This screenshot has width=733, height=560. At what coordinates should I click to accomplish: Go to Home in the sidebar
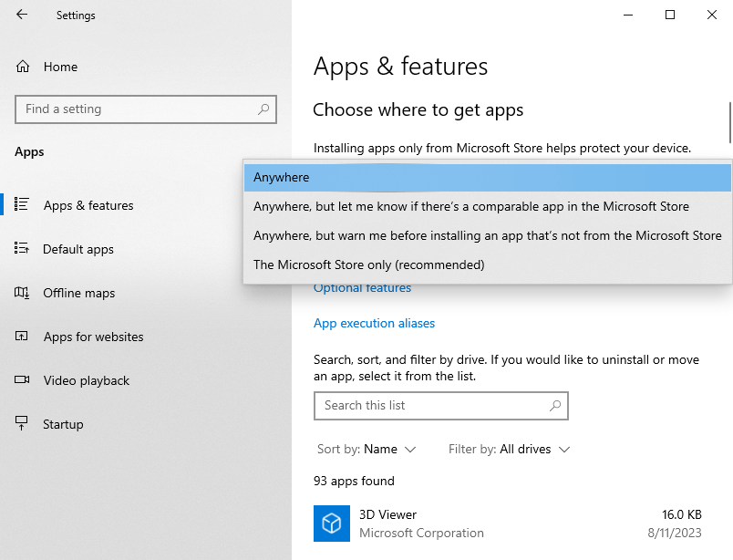tap(60, 67)
